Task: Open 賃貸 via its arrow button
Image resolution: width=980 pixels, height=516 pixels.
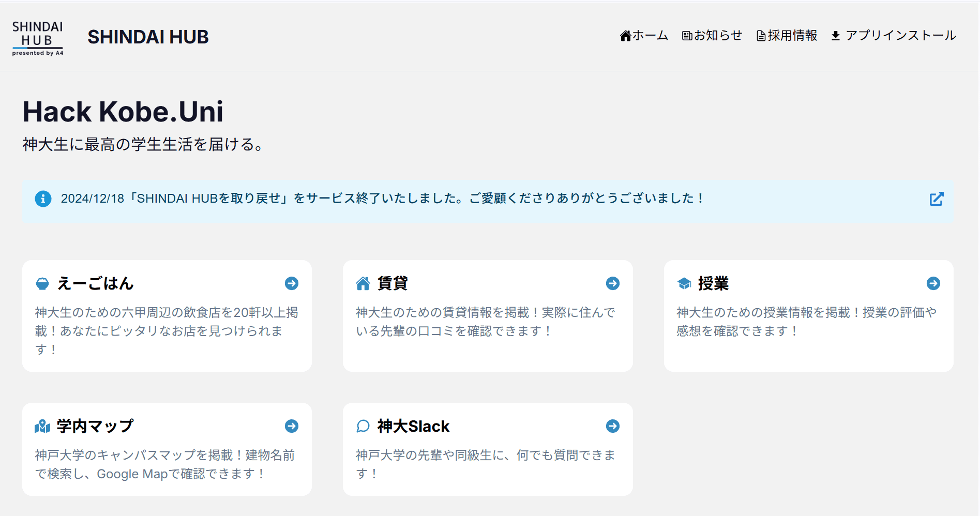Action: (x=613, y=283)
